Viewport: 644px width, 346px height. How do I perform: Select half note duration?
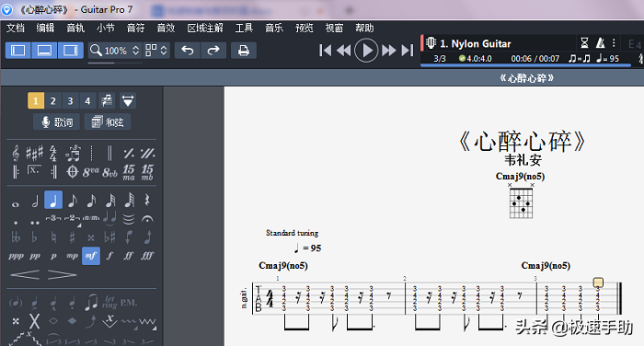click(35, 201)
